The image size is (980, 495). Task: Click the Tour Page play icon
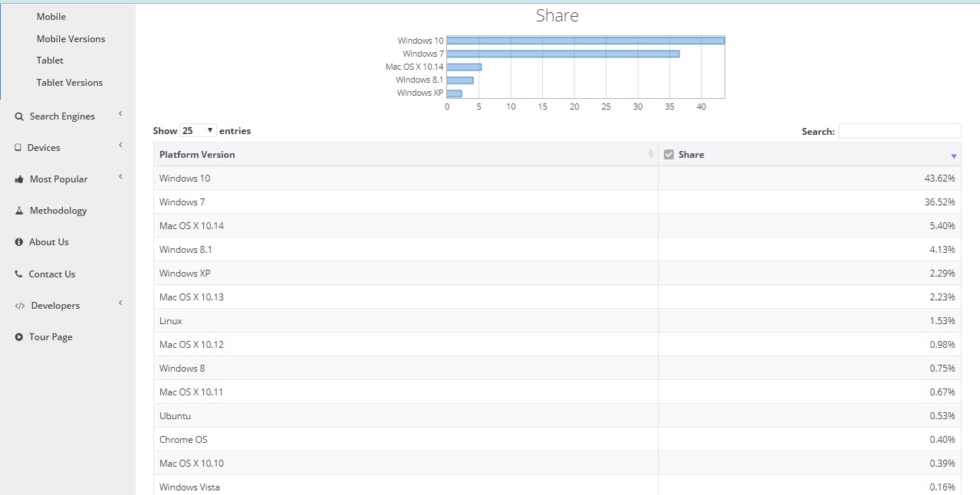point(19,337)
